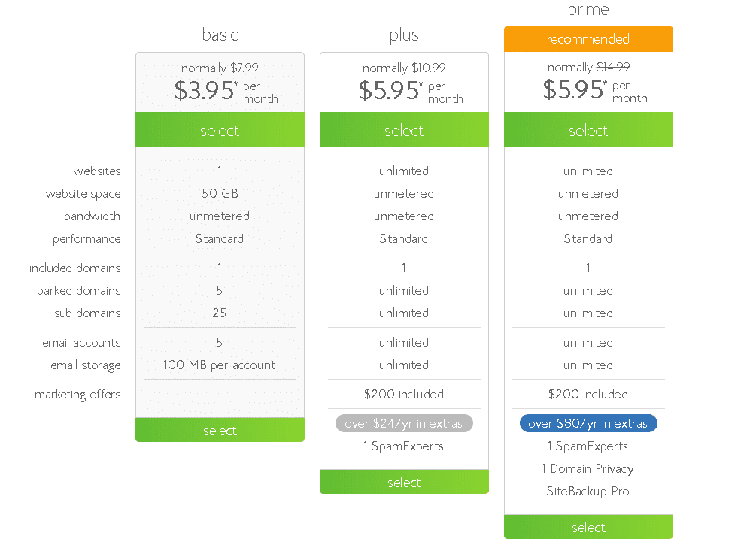This screenshot has width=753, height=560.
Task: Click the bottom select button under plus plan
Action: tap(404, 482)
